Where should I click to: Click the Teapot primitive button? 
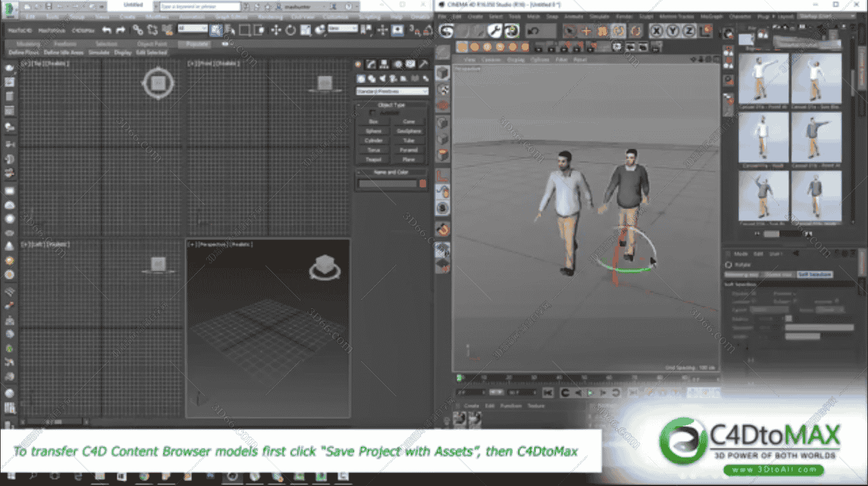(x=373, y=159)
